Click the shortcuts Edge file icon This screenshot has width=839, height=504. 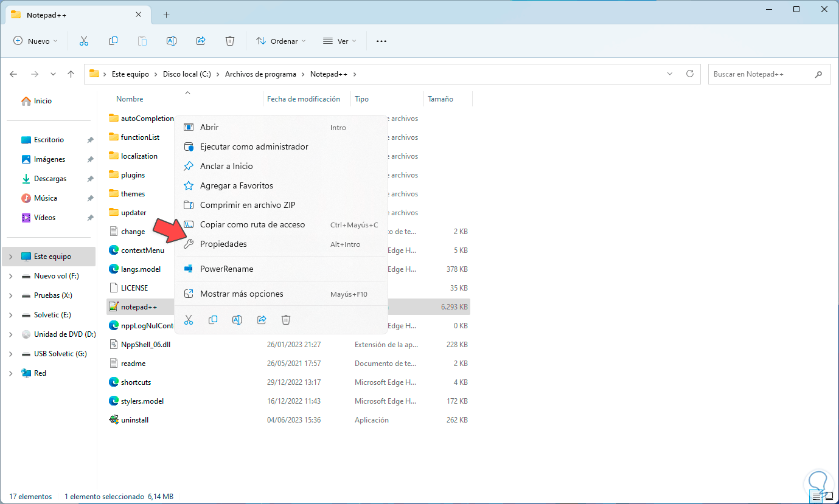tap(113, 382)
